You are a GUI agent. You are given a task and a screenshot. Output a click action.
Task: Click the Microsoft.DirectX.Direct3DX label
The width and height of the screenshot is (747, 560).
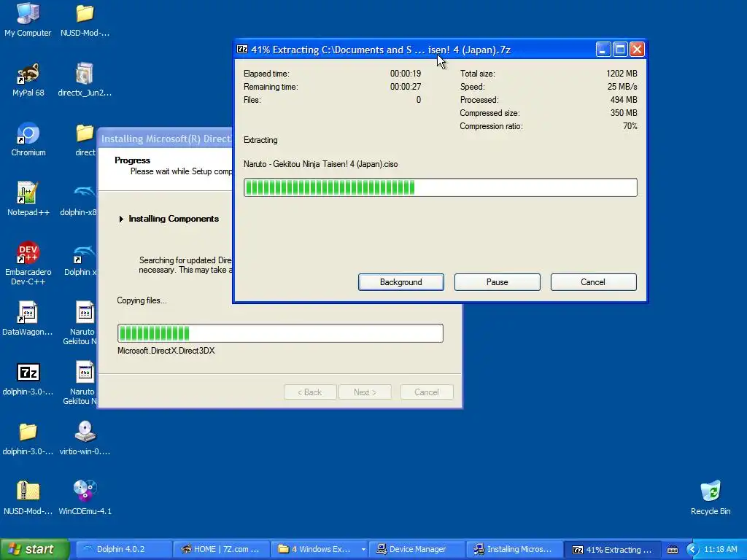[166, 351]
